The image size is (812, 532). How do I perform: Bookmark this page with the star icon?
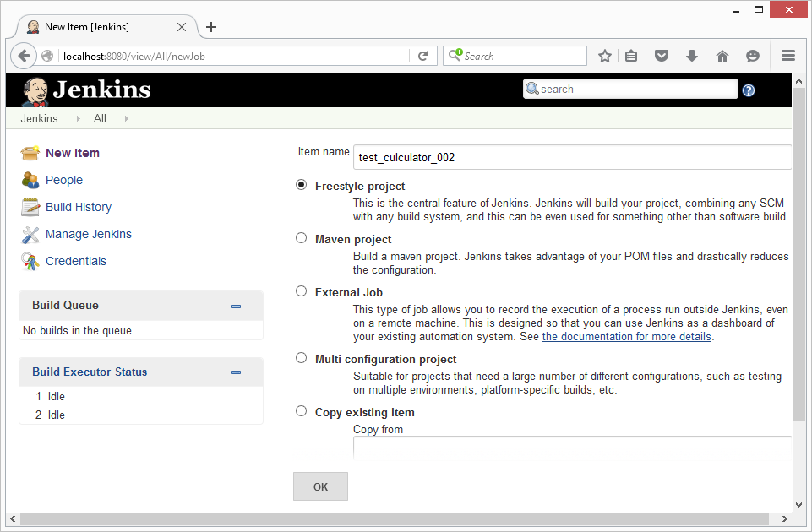pos(604,56)
